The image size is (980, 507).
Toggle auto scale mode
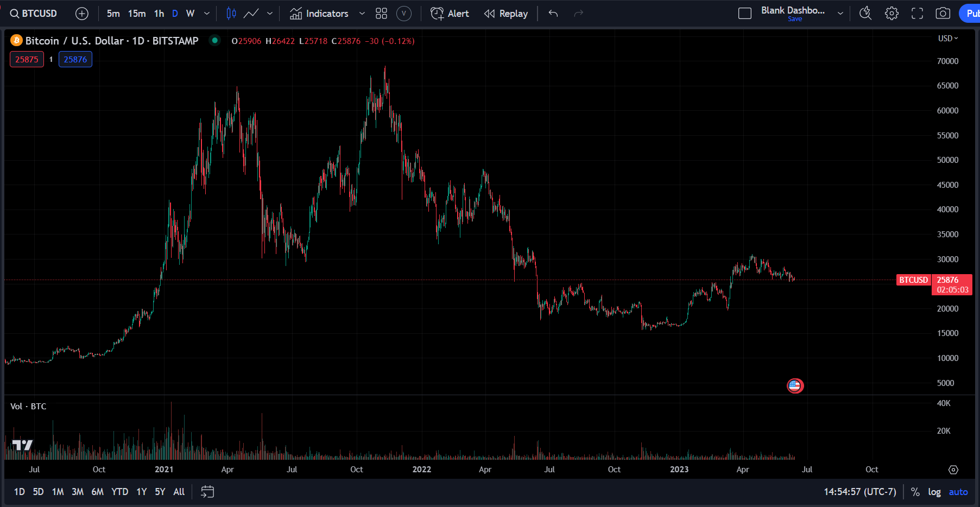tap(958, 492)
